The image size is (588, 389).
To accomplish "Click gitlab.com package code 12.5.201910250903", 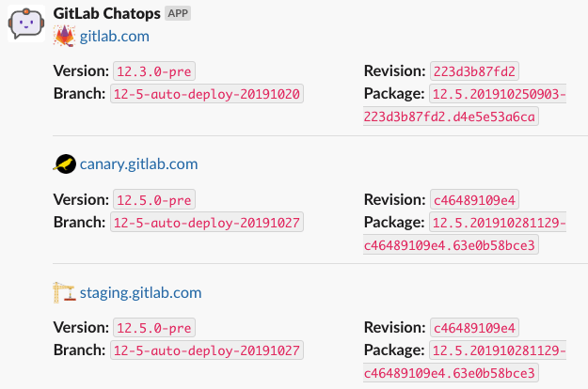I will click(498, 94).
